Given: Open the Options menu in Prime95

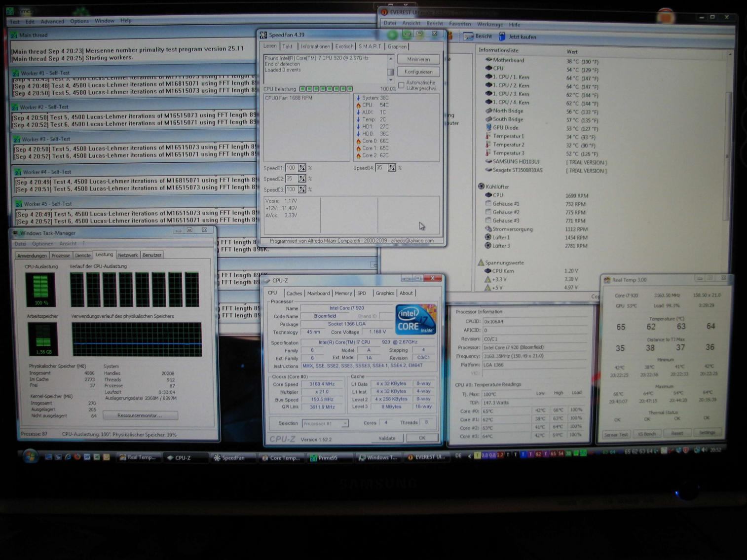Looking at the screenshot, I should pyautogui.click(x=79, y=21).
